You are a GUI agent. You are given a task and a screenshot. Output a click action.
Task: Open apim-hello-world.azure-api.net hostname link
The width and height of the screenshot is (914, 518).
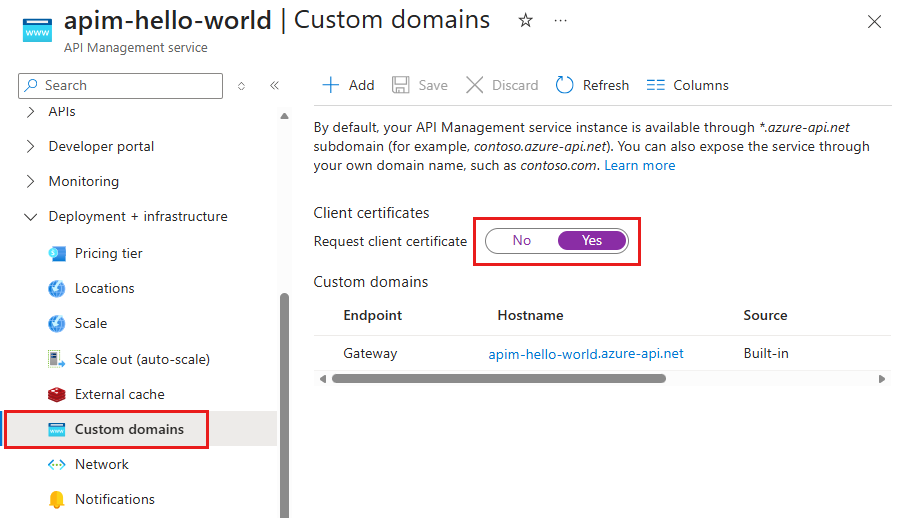tap(586, 354)
